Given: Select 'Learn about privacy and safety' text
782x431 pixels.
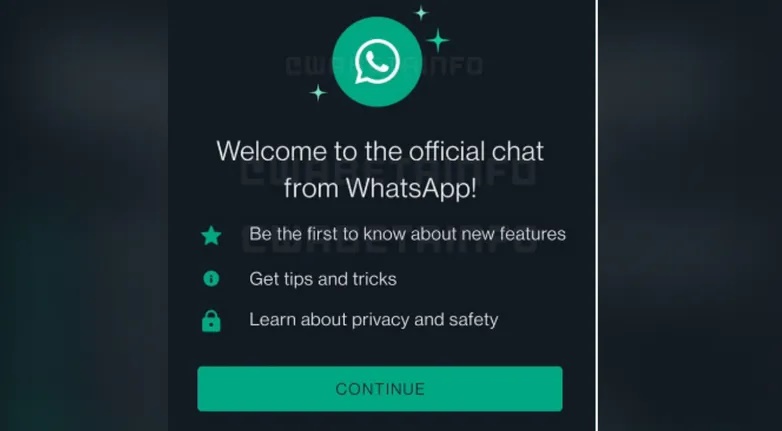Looking at the screenshot, I should [x=374, y=320].
